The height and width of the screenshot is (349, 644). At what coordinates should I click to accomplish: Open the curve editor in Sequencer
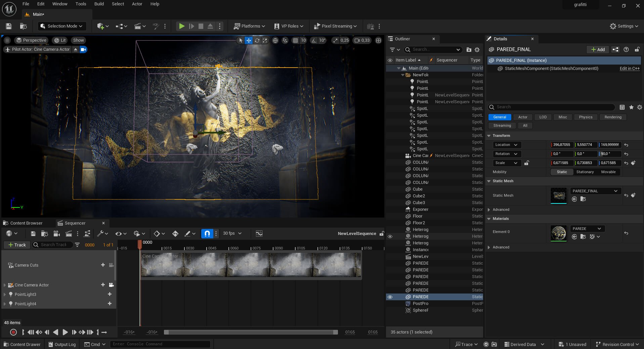click(x=259, y=233)
